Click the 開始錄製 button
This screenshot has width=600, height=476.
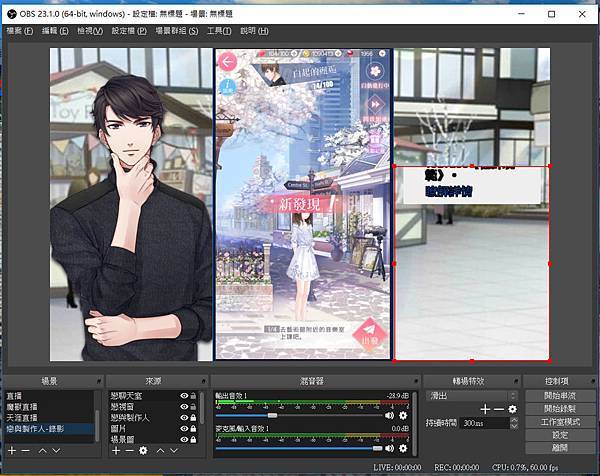(560, 409)
